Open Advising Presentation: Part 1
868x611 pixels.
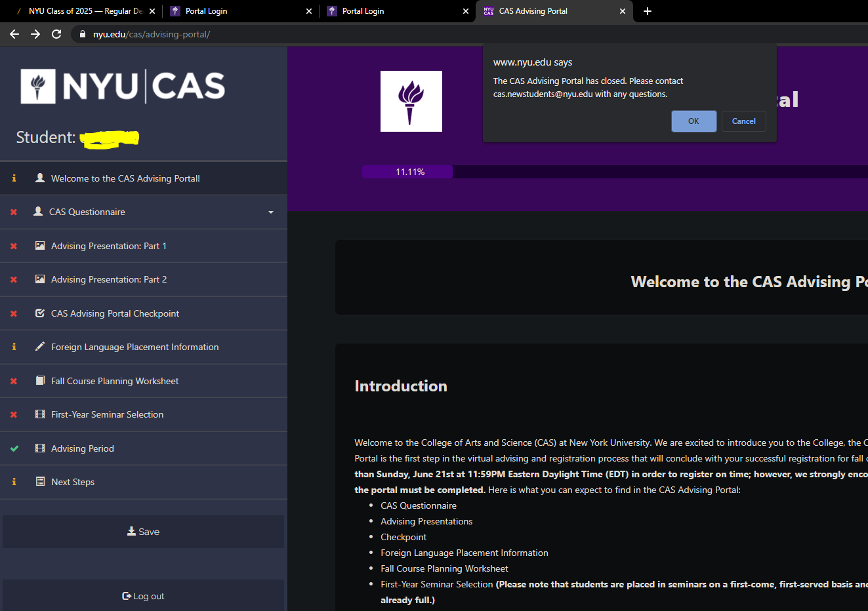point(144,246)
